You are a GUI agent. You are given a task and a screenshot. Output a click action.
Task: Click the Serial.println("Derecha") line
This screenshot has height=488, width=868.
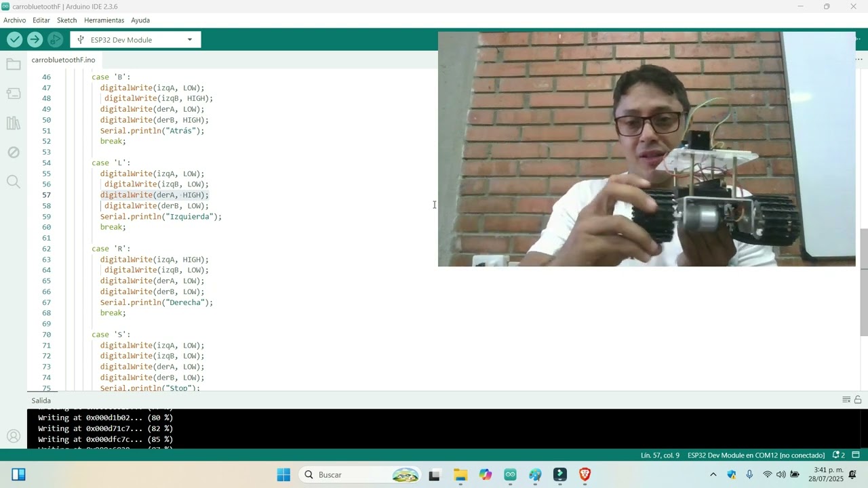[157, 302]
